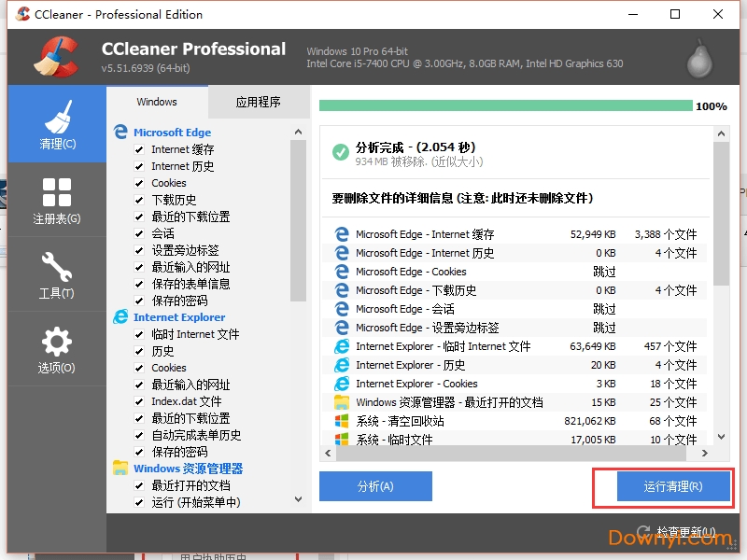747x560 pixels.
Task: Click the green 分析完成 checkmark icon
Action: click(x=338, y=153)
